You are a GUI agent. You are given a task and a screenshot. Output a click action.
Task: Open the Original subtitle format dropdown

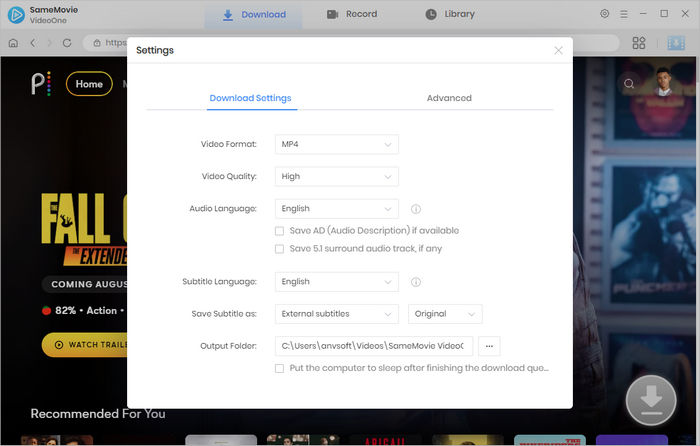[x=445, y=314]
